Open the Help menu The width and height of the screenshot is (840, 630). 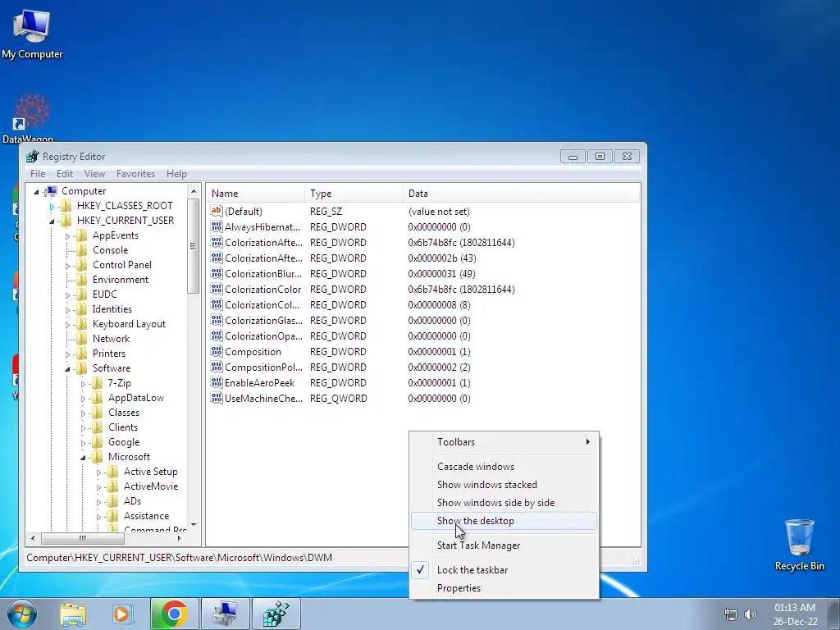176,174
